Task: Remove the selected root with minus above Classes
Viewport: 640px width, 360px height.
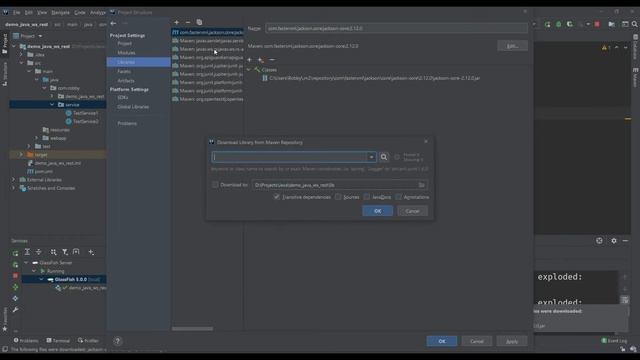Action: tap(272, 60)
